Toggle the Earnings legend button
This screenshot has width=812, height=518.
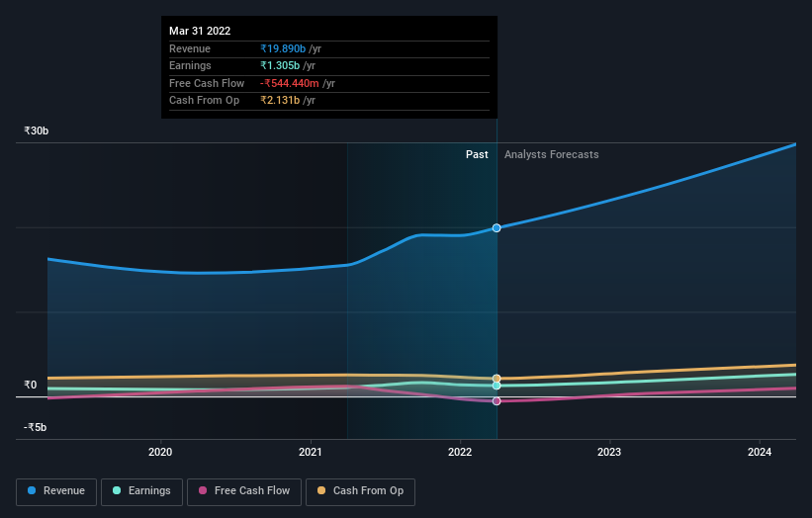(x=141, y=491)
